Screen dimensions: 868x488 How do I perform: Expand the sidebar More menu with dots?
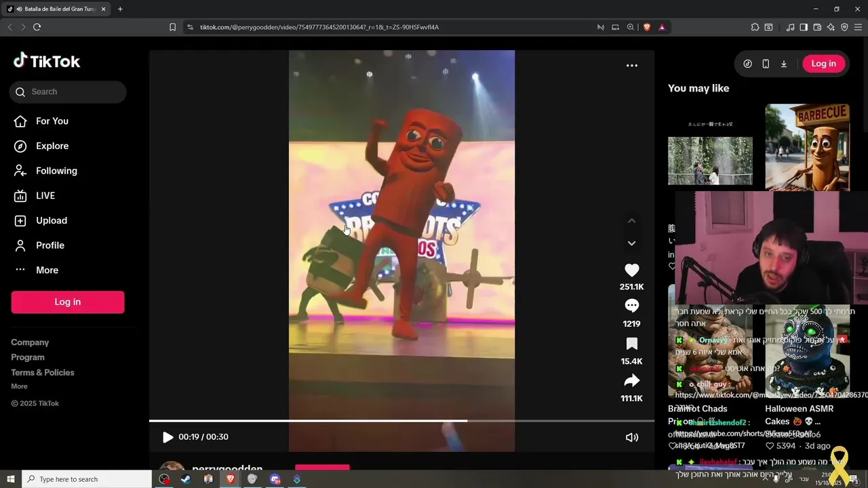[x=37, y=270]
